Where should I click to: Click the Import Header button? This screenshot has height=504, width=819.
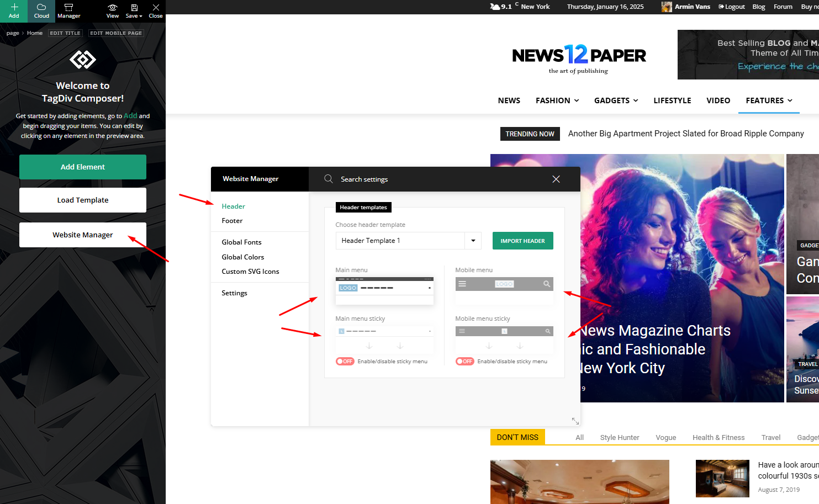pyautogui.click(x=522, y=241)
